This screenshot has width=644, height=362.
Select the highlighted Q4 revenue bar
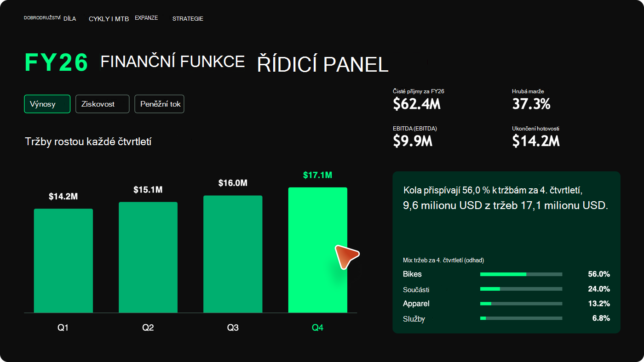click(x=318, y=250)
